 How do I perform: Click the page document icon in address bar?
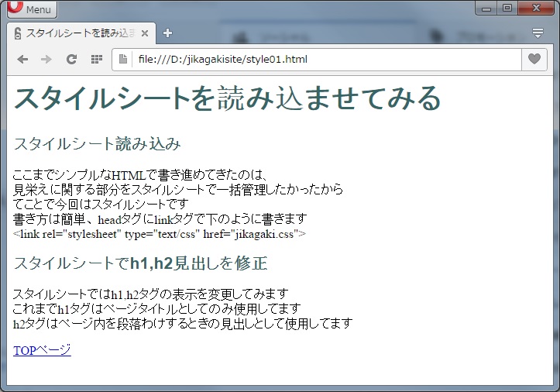[x=123, y=59]
